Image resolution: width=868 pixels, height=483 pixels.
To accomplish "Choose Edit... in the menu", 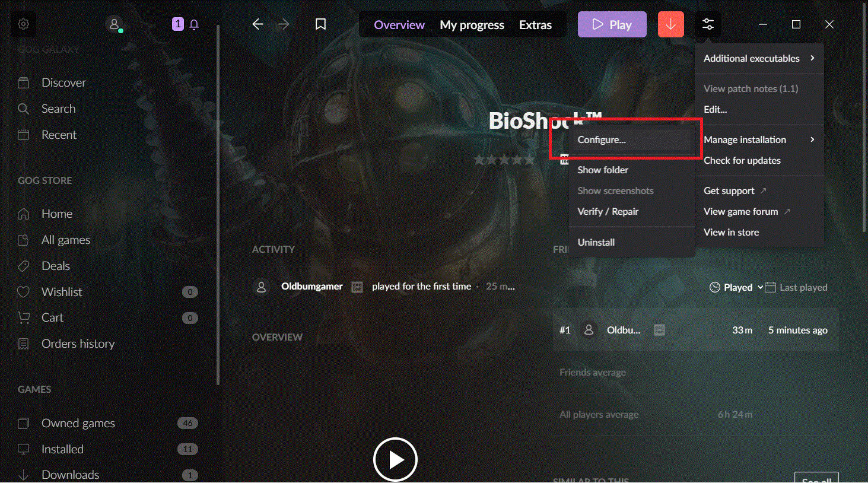I will [x=759, y=109].
